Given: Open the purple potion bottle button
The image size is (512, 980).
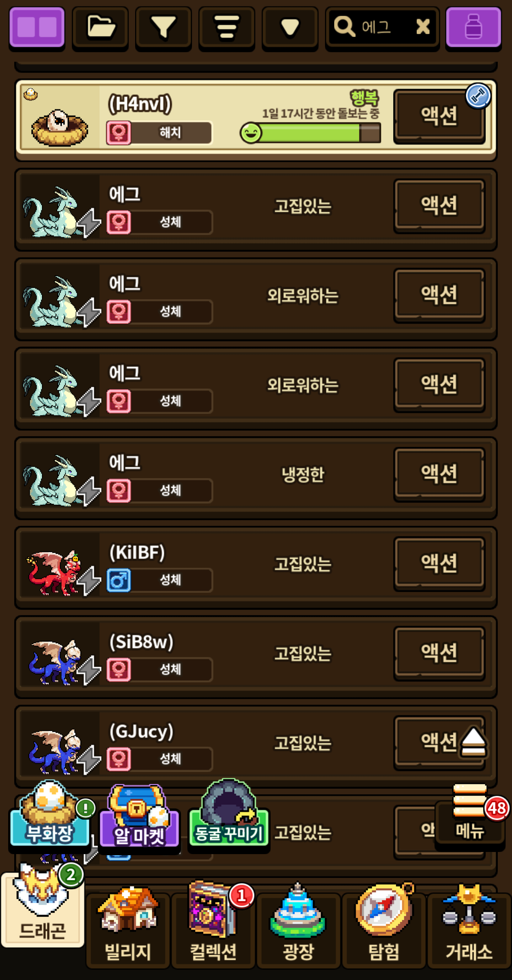Looking at the screenshot, I should 473,27.
